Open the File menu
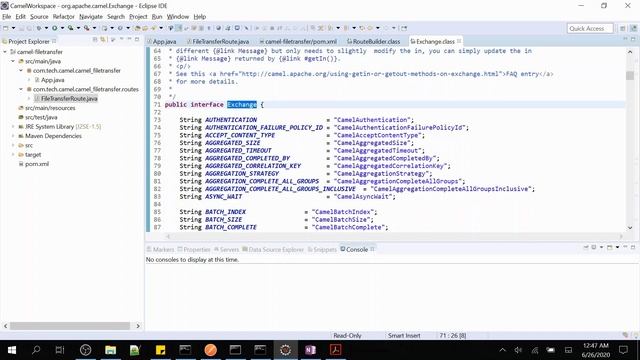 (7, 17)
